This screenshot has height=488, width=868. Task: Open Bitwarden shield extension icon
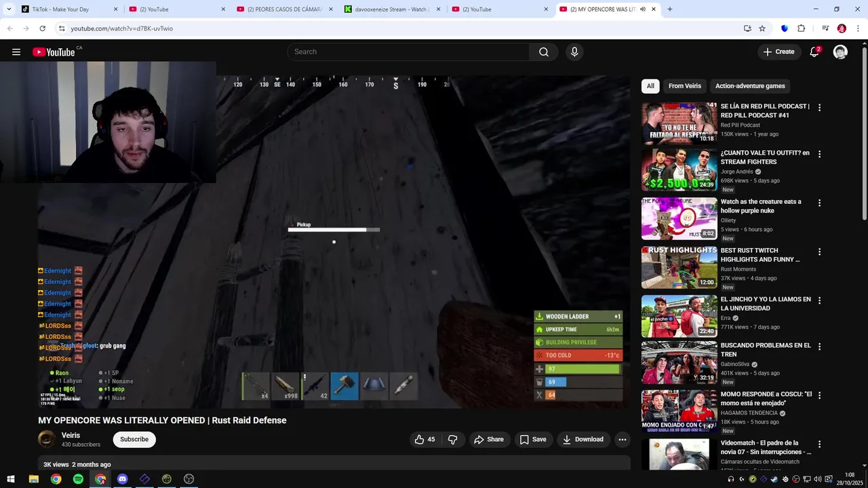point(785,28)
